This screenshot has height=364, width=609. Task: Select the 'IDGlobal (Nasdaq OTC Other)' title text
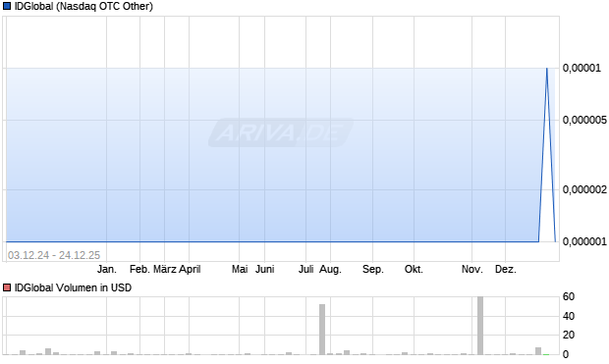click(83, 6)
